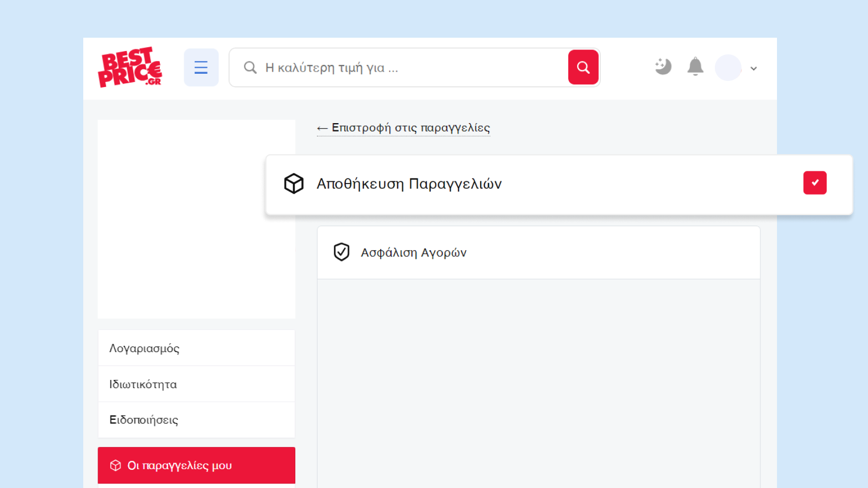Click the 'Αποθήκευση Παραγγελιών' title text
This screenshot has width=868, height=488.
(409, 184)
